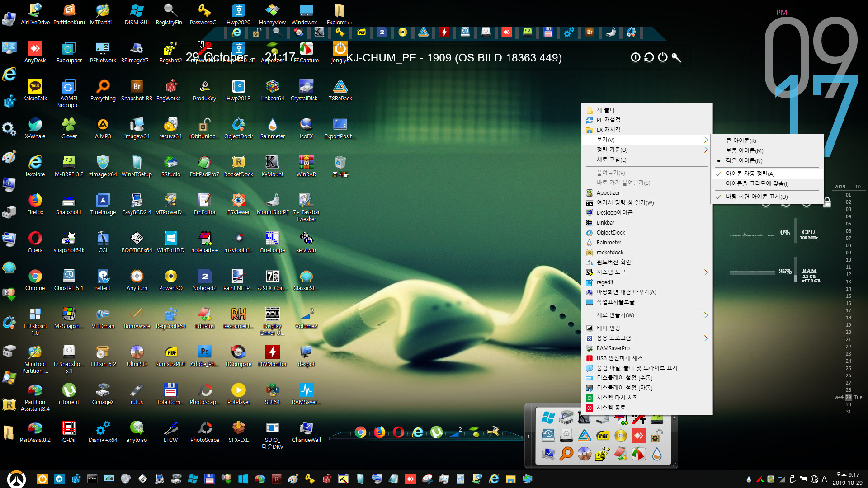868x488 pixels.
Task: Choose EX 재시작 from context menu
Action: click(647, 130)
